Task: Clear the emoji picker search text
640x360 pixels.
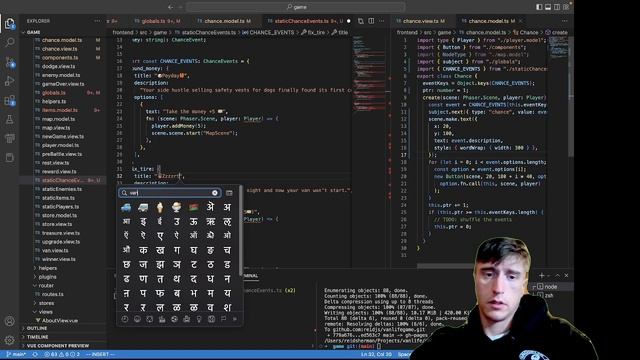Action: [x=215, y=193]
